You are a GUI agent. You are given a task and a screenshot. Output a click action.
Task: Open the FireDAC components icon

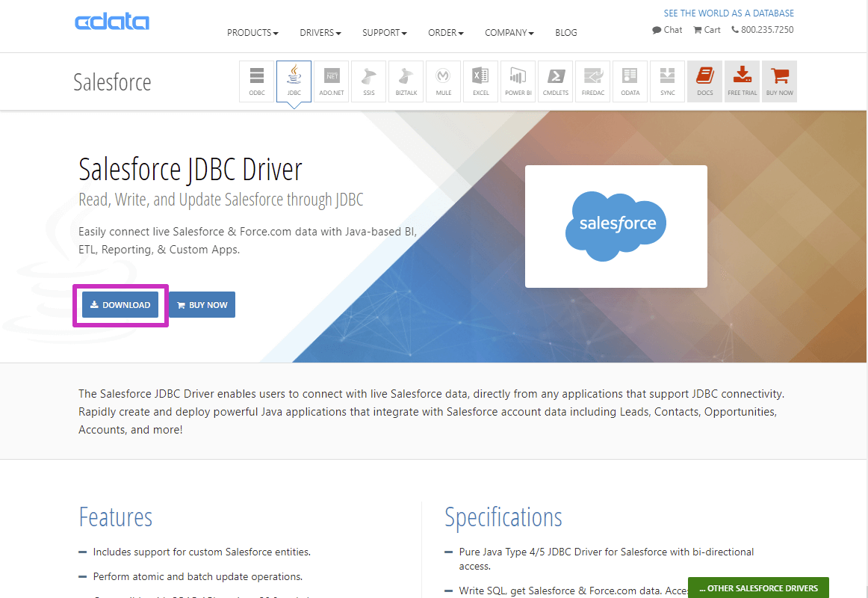[x=593, y=81]
